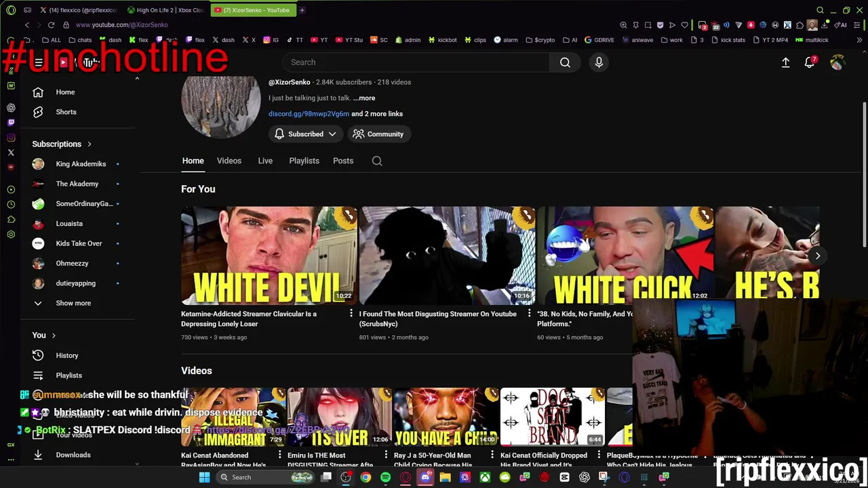The height and width of the screenshot is (488, 868).
Task: Open the Xbox app from the taskbar
Action: 485,477
